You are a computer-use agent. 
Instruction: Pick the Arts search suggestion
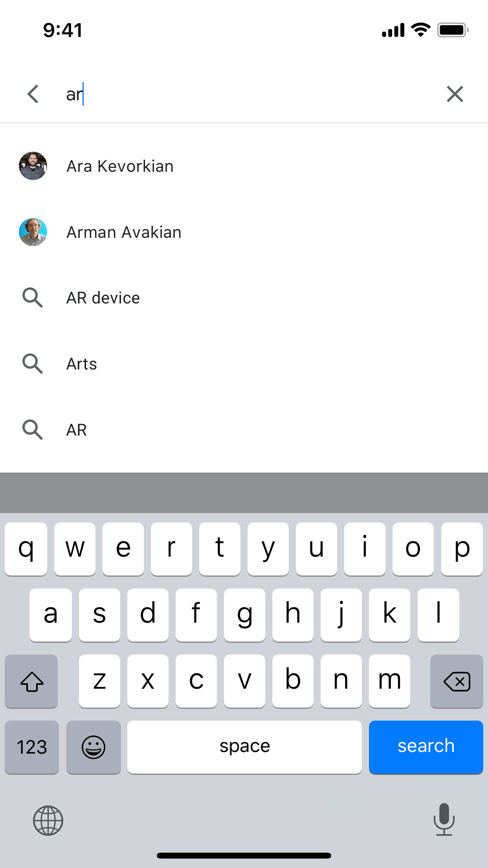(x=244, y=364)
